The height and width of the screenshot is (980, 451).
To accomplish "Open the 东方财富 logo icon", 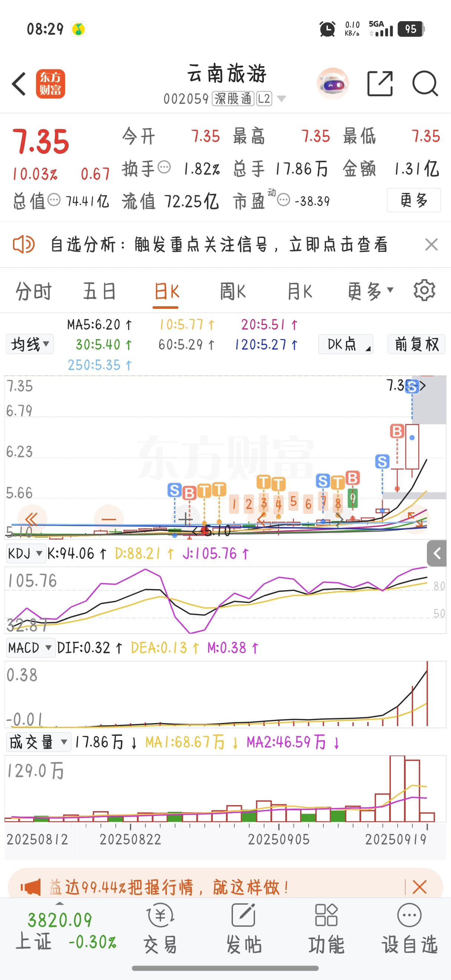I will (50, 84).
